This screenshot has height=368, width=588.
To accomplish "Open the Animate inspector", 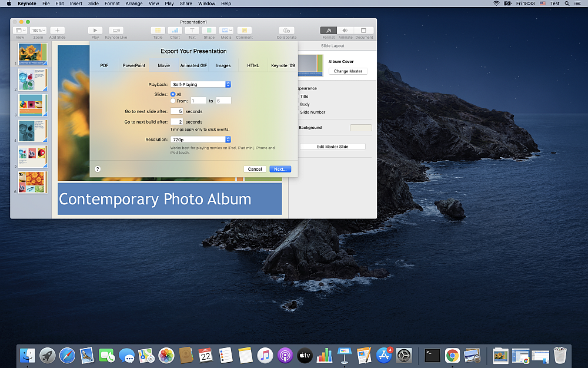I will coord(345,30).
